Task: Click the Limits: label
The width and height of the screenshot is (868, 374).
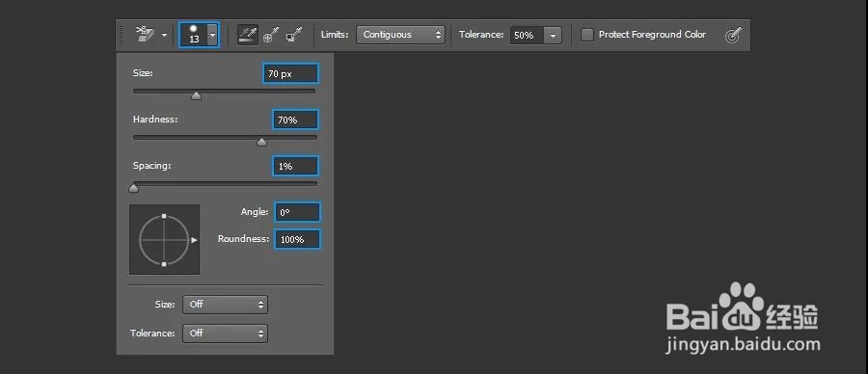Action: [335, 35]
